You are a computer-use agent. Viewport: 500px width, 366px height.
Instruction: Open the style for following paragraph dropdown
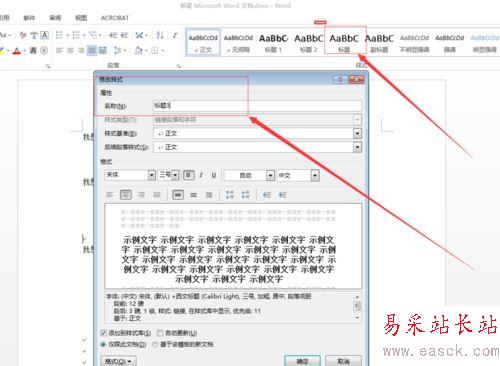point(357,147)
